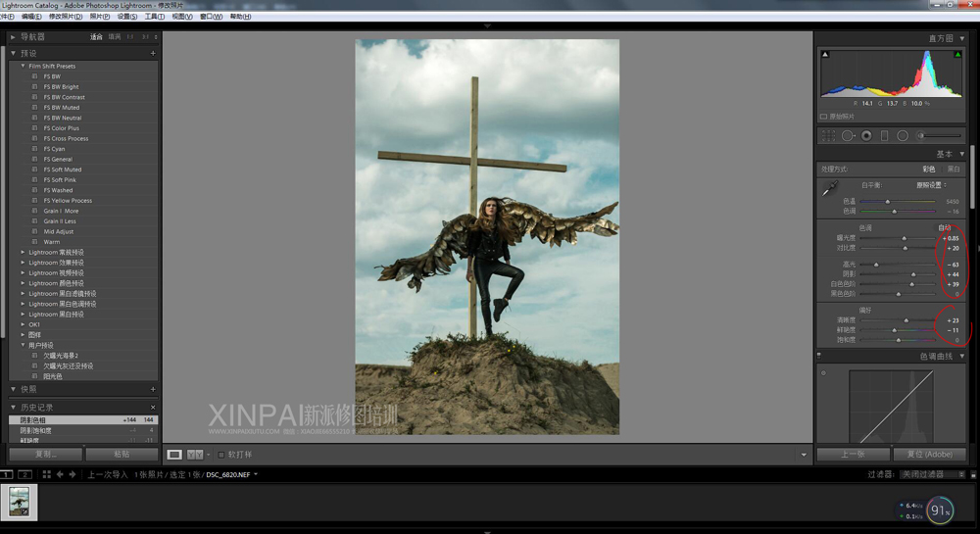Apply the FS BW Contrast preset
This screenshot has height=534, width=980.
point(64,97)
